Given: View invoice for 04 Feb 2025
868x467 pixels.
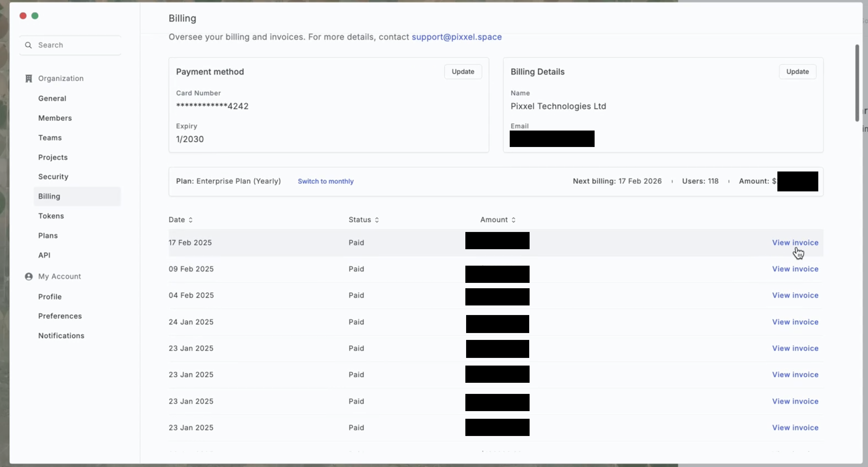Looking at the screenshot, I should [795, 296].
